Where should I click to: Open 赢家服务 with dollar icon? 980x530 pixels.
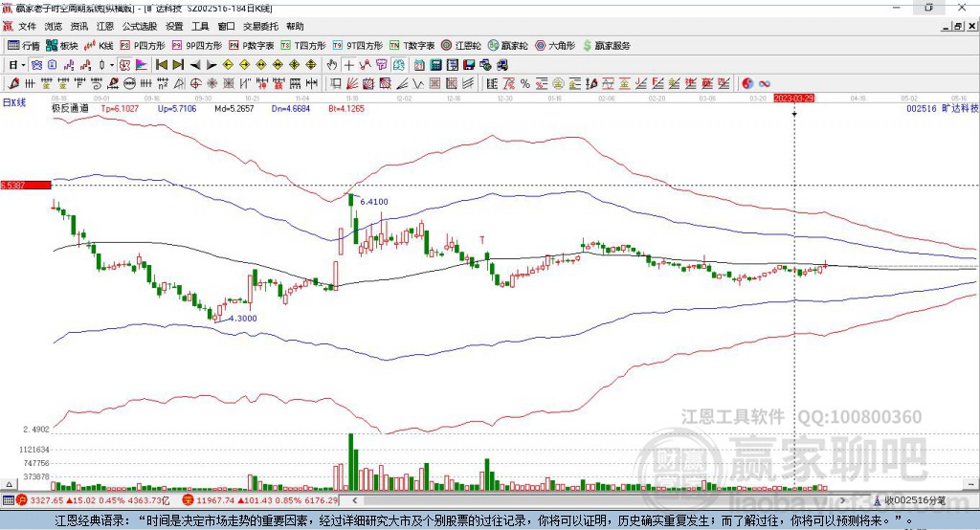(x=606, y=46)
